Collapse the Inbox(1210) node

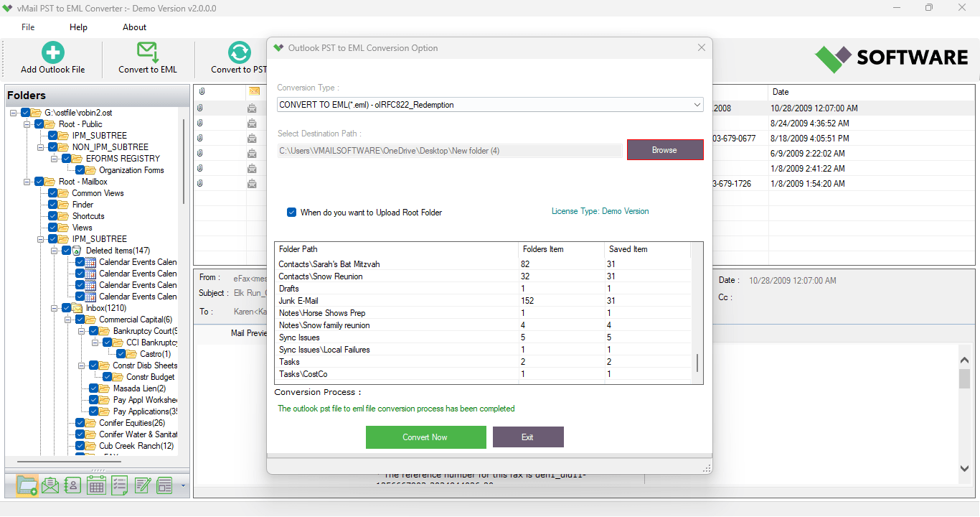55,308
